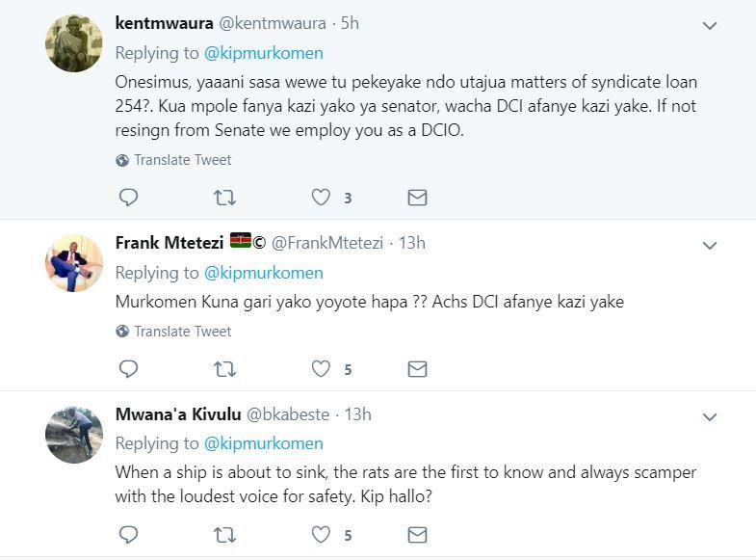Like Frank Mtetezi's tweet

click(x=322, y=369)
